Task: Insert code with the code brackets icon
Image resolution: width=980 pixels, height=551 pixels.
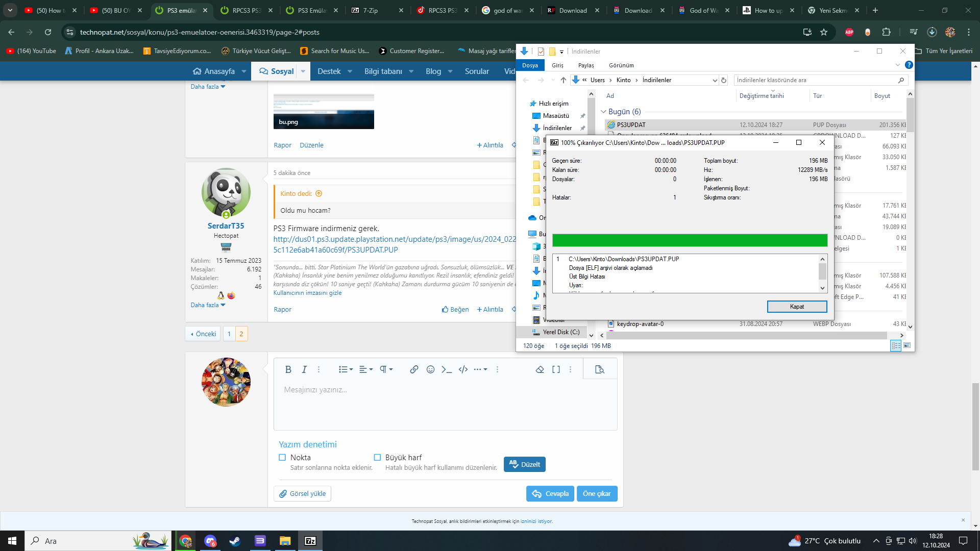Action: click(x=463, y=369)
